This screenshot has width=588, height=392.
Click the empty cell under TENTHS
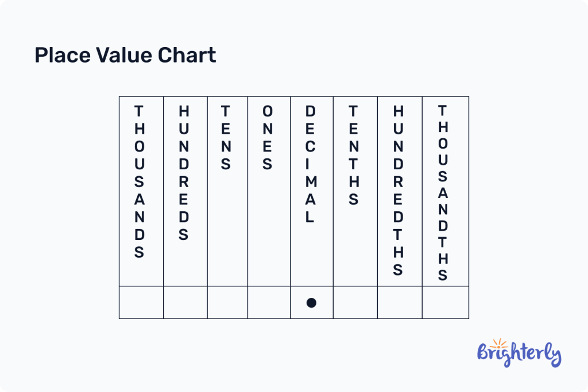[355, 302]
